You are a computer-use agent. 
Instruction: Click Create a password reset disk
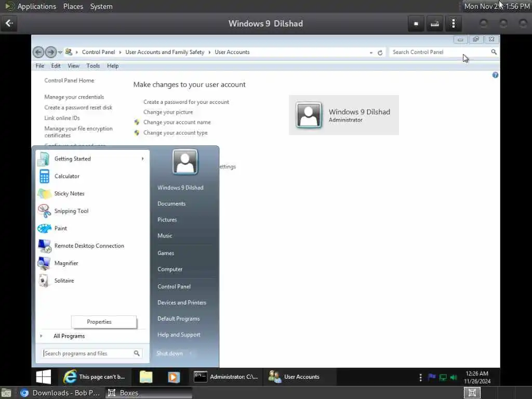point(78,108)
